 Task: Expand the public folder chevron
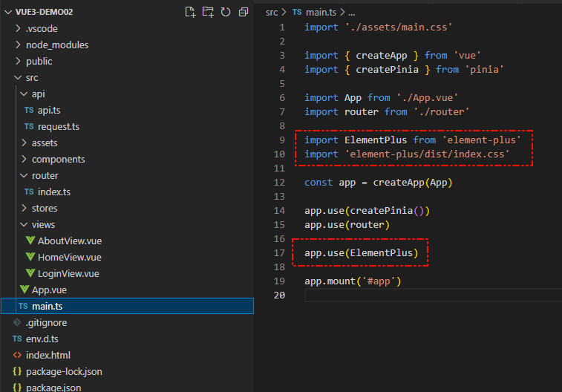coord(18,62)
